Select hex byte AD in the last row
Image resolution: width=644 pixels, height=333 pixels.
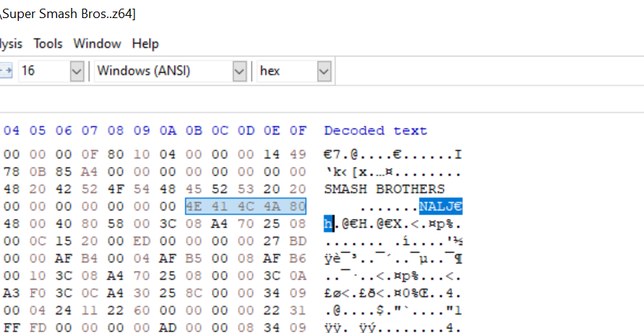click(x=168, y=328)
